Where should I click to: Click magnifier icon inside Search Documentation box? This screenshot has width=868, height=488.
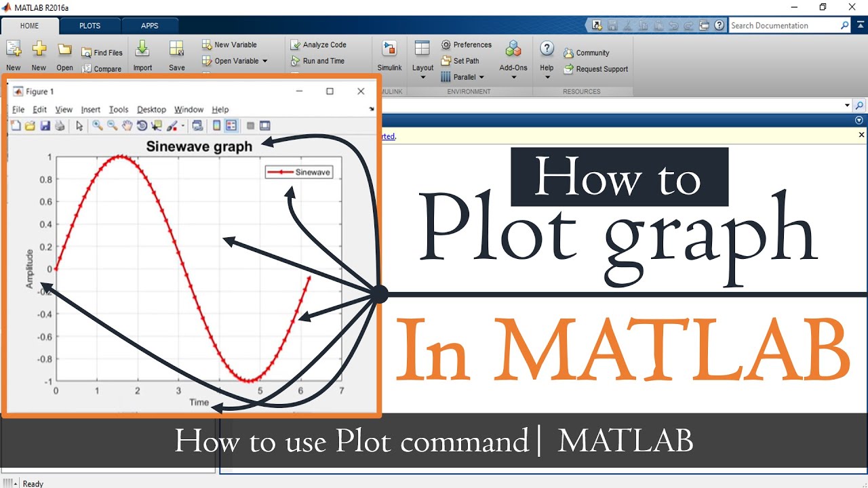(x=844, y=25)
